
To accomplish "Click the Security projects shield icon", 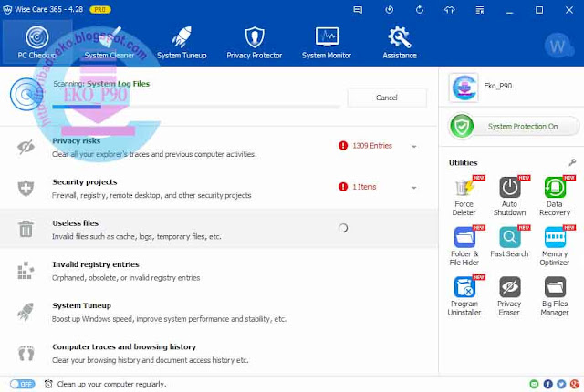I will [x=26, y=188].
